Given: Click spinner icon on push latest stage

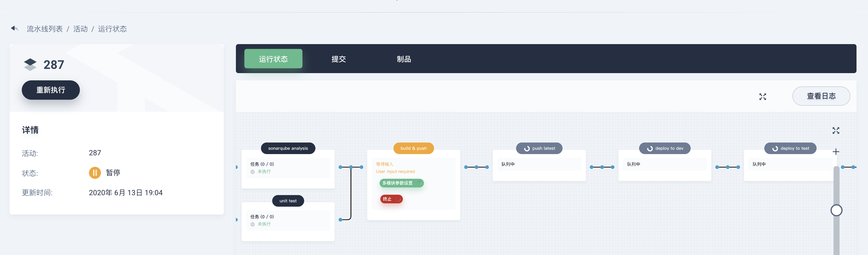Looking at the screenshot, I should pos(527,148).
